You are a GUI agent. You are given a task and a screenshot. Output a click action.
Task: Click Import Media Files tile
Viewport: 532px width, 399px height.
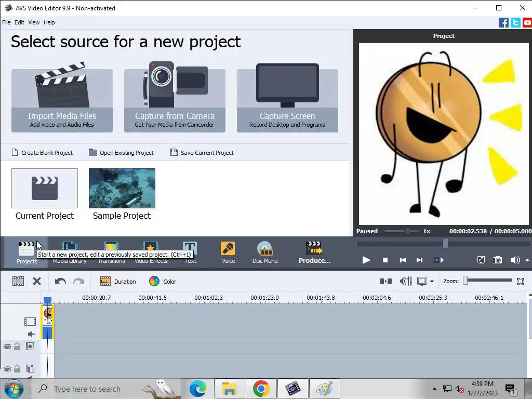[62, 100]
